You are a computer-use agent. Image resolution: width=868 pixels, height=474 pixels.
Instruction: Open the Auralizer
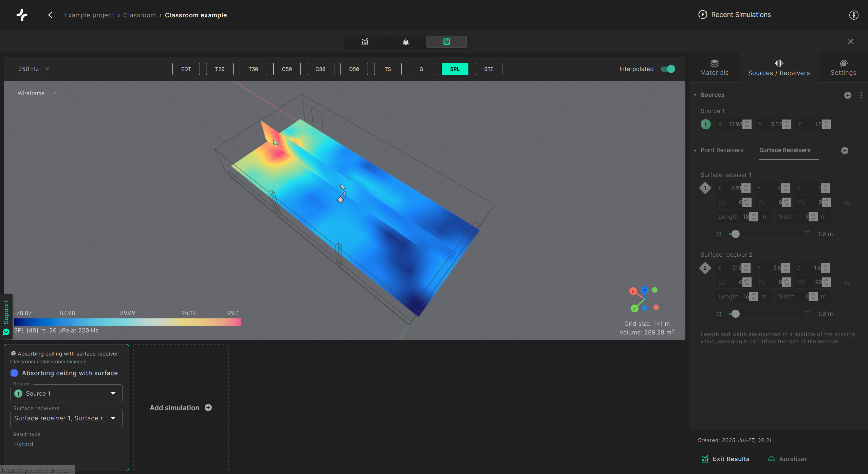pyautogui.click(x=788, y=459)
